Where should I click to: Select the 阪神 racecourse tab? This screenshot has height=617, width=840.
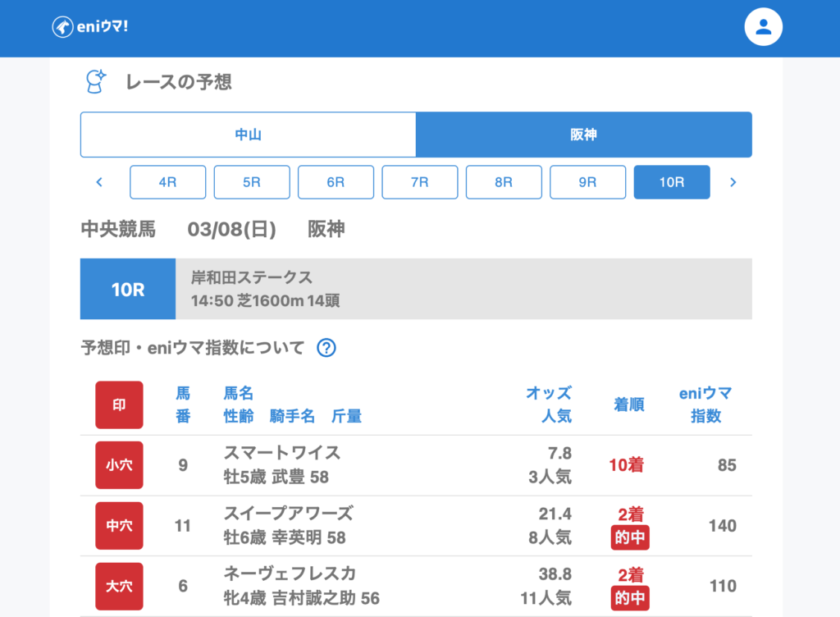point(583,135)
